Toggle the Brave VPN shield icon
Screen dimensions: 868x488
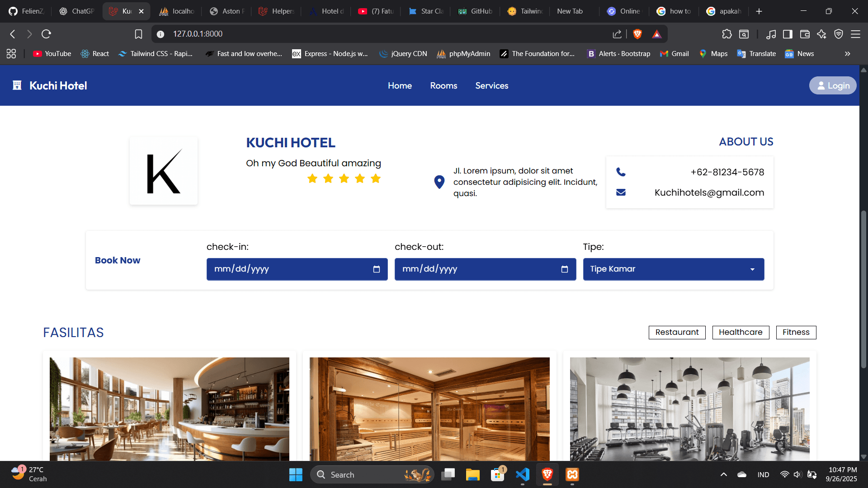click(x=839, y=34)
